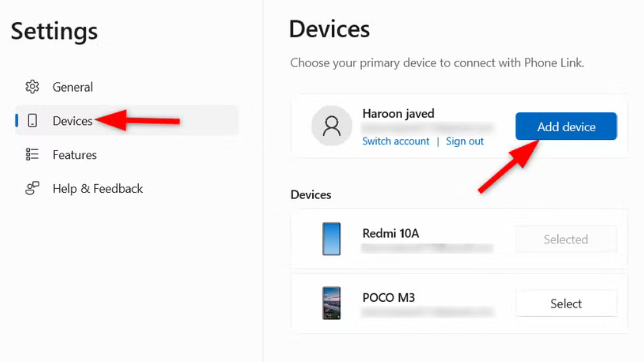Click the Switch account link

click(x=396, y=141)
